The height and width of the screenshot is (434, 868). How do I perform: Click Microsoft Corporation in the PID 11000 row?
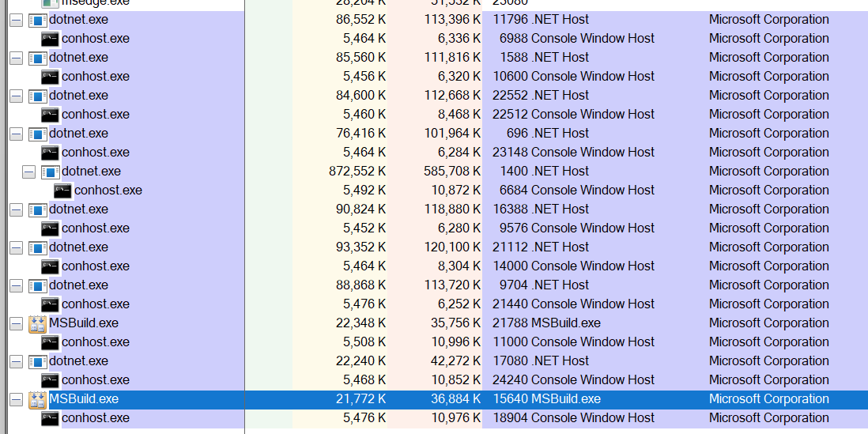[769, 342]
